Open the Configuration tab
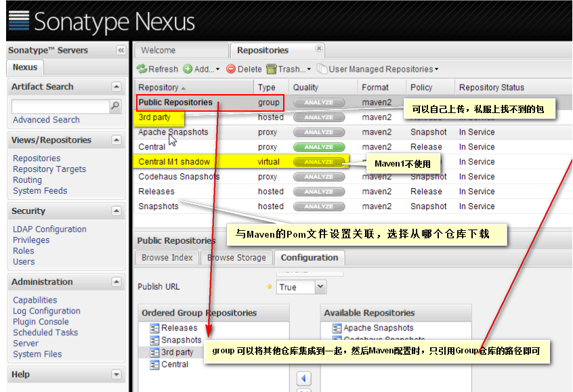This screenshot has width=573, height=392. tap(310, 257)
